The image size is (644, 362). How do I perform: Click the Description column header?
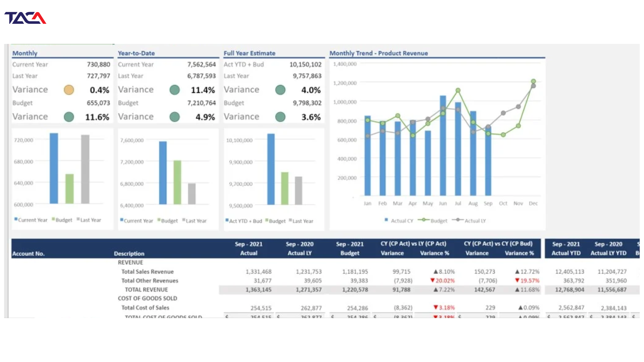(x=129, y=254)
